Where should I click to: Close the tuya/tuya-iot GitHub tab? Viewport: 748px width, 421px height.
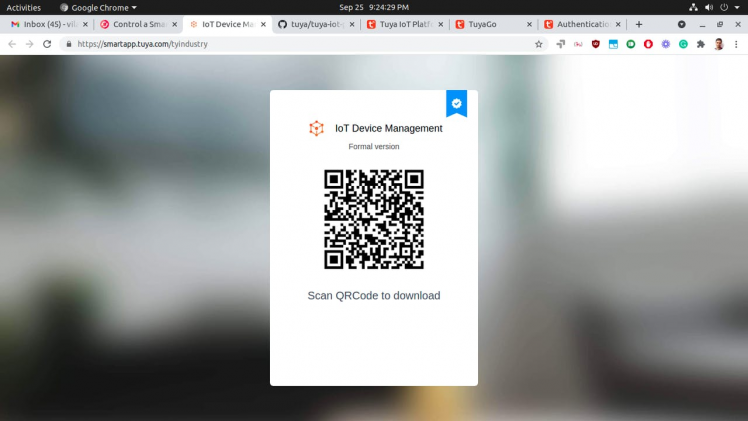352,24
